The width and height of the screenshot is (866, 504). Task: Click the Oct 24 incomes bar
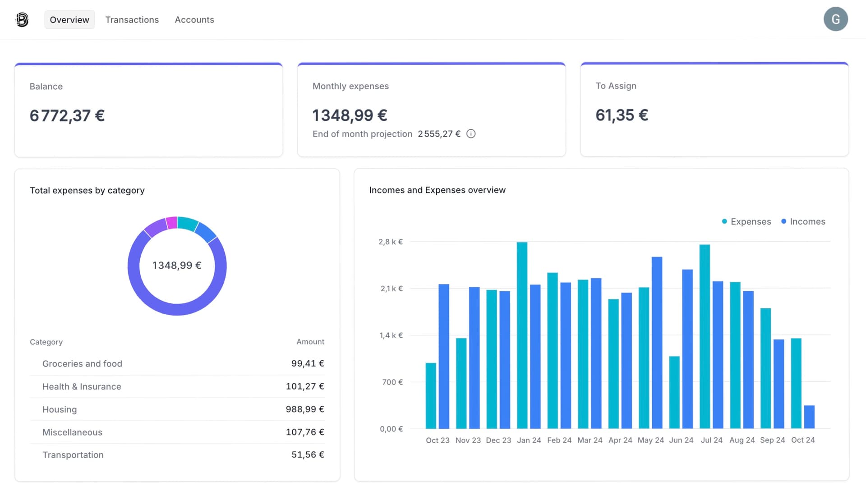pos(809,417)
